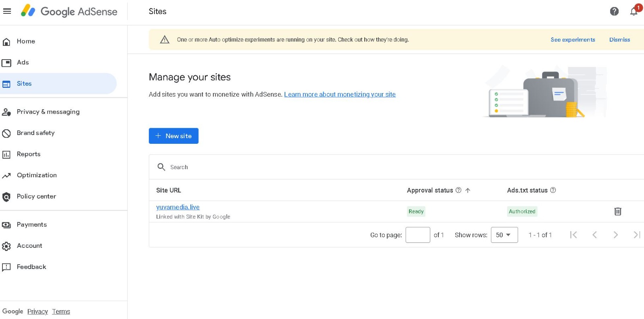Click Approval status help question icon
644x319 pixels.
[x=458, y=190]
